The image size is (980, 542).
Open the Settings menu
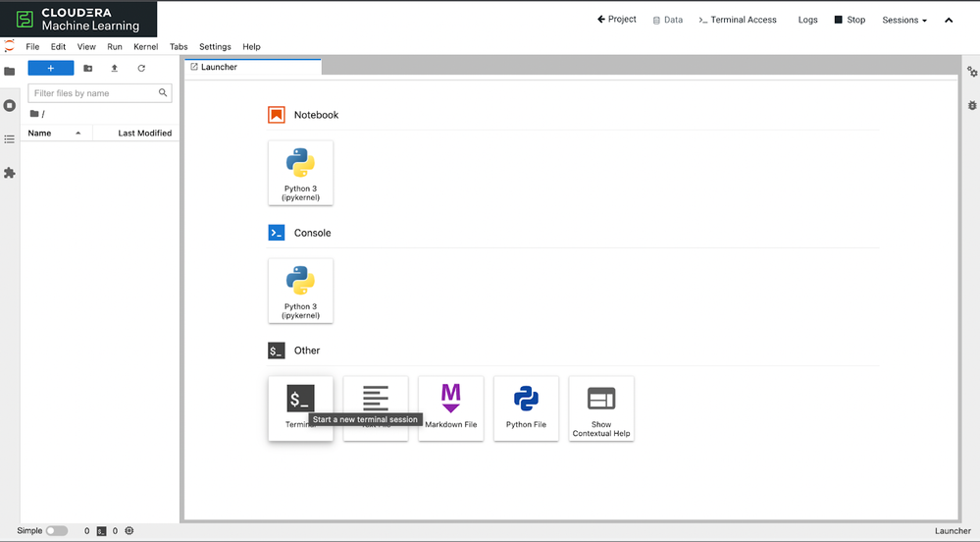point(215,47)
